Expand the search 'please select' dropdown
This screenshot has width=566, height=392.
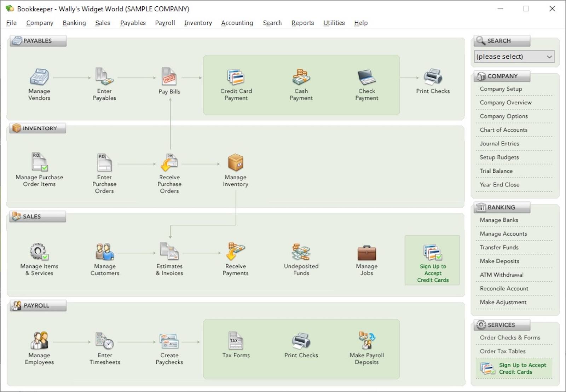[x=514, y=57]
